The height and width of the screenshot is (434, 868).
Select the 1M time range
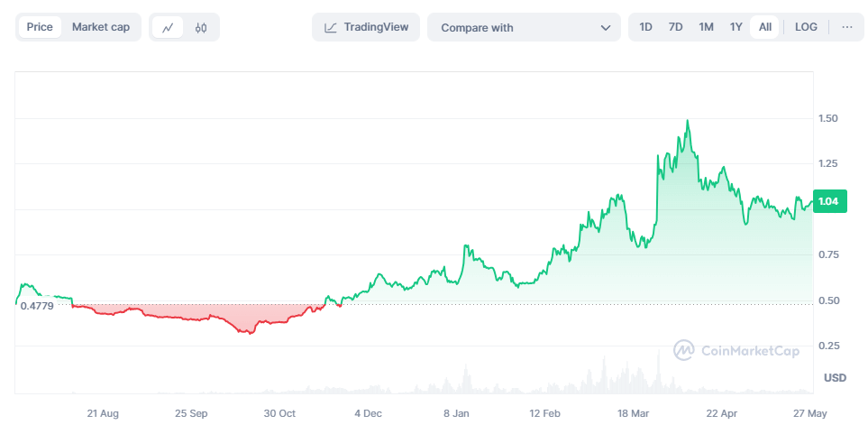click(x=706, y=27)
